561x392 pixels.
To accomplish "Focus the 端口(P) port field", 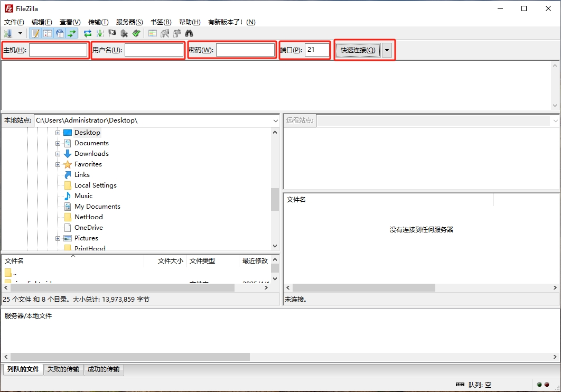I will click(317, 50).
